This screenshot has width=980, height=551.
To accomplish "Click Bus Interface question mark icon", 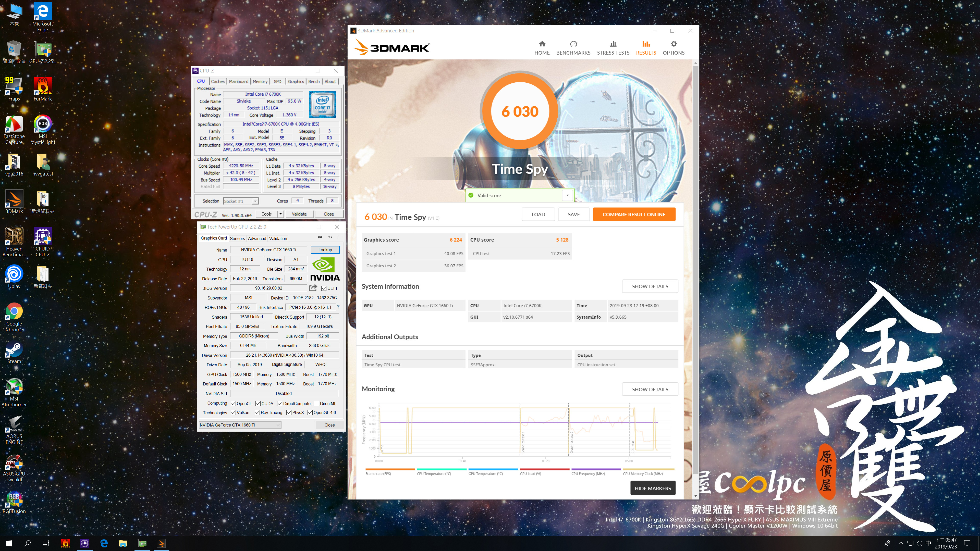I will (338, 307).
